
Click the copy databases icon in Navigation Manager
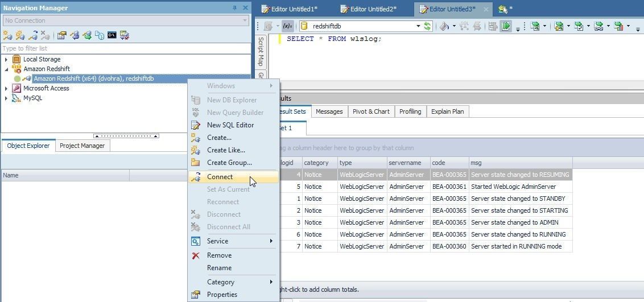coord(100,35)
